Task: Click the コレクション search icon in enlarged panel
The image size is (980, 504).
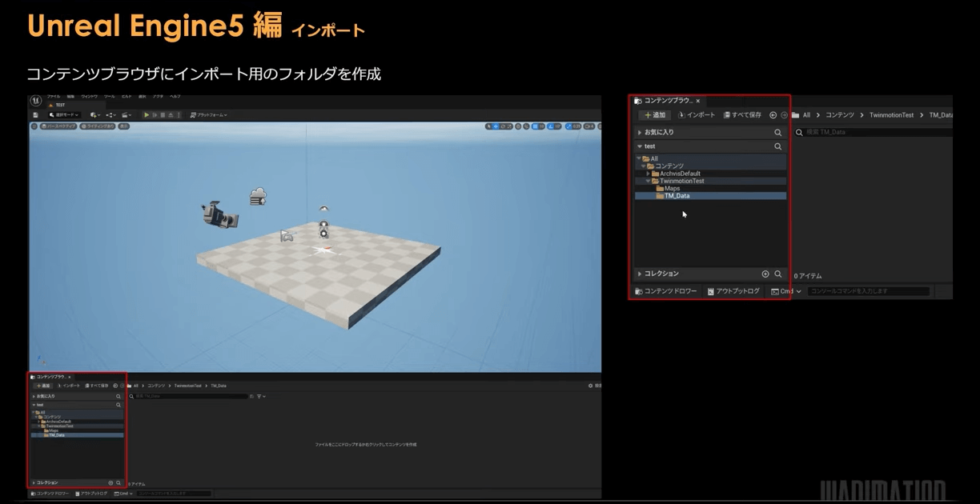Action: (x=777, y=274)
